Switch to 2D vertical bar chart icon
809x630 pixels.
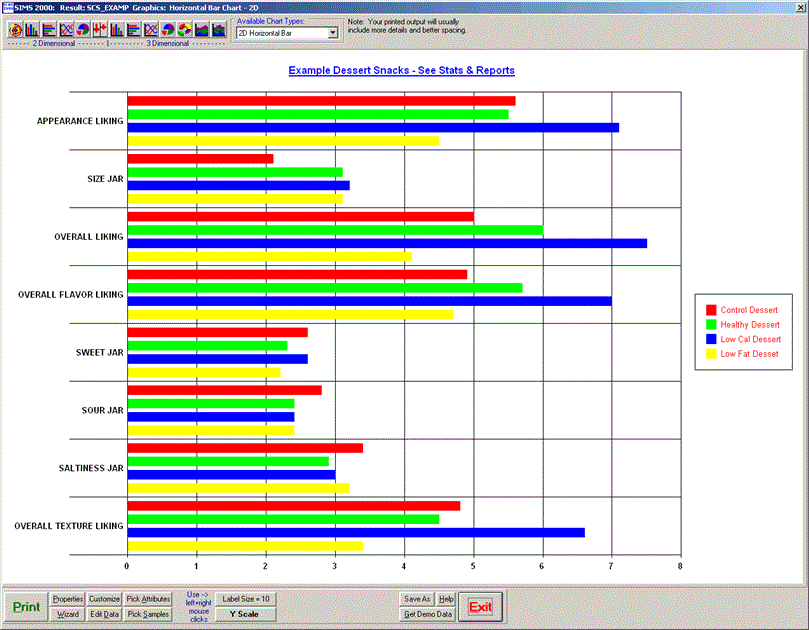tap(32, 30)
